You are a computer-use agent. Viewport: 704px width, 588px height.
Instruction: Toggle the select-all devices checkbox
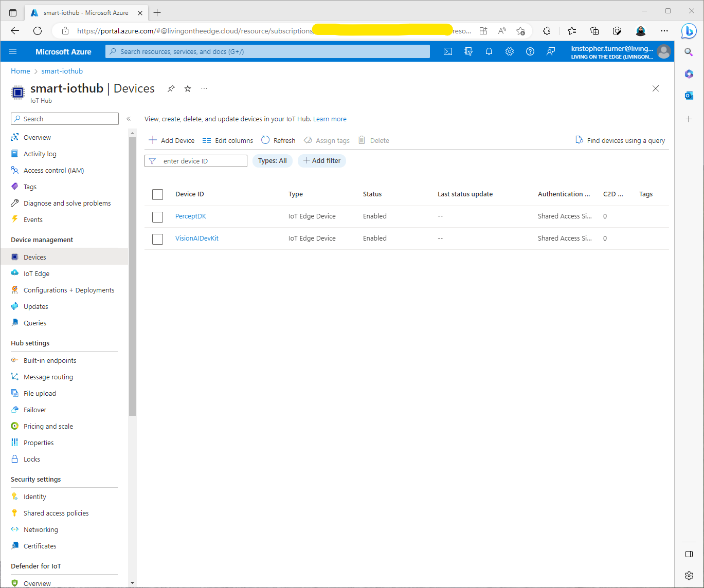(x=158, y=194)
